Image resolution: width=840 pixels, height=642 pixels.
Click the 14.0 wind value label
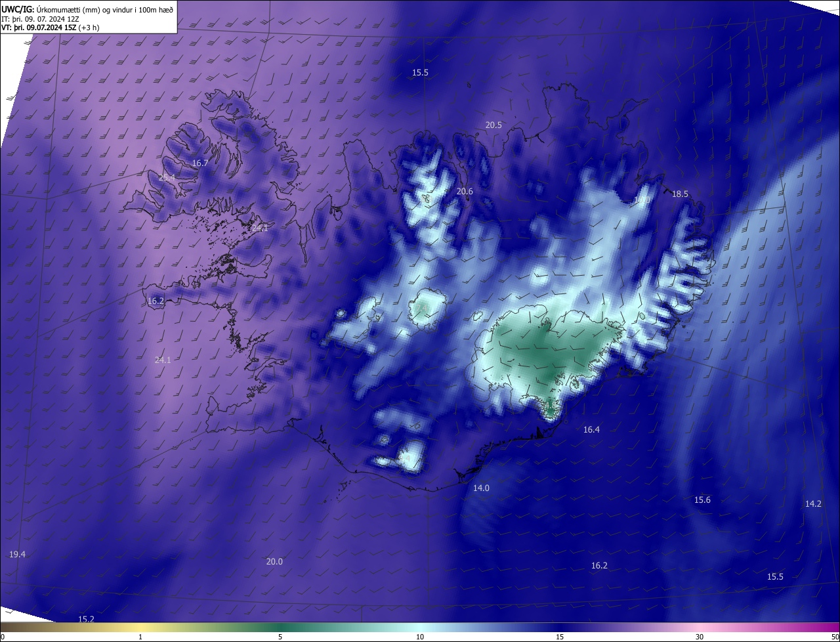pyautogui.click(x=481, y=488)
